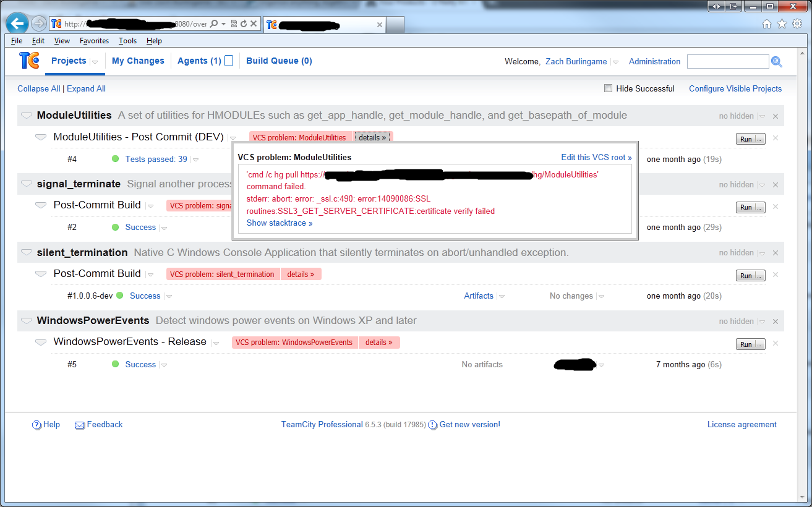Image resolution: width=812 pixels, height=507 pixels.
Task: Switch to Build Queue (0) tab
Action: tap(279, 61)
